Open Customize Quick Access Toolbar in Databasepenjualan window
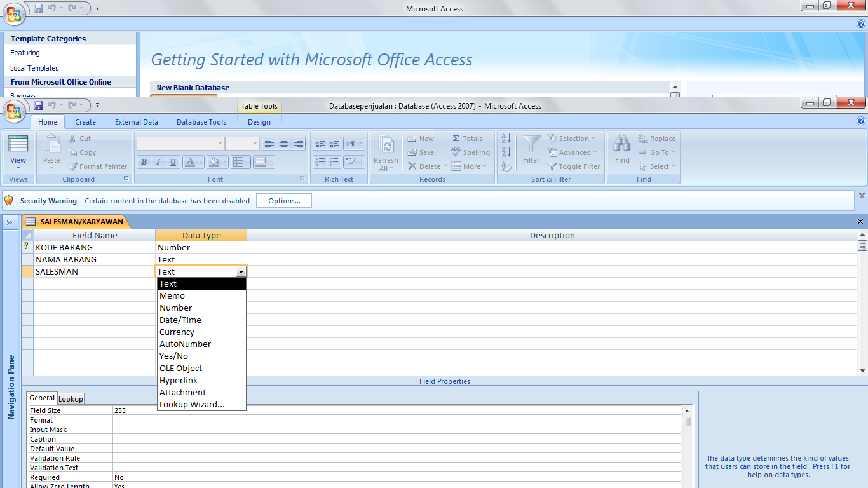The width and height of the screenshot is (868, 488). 97,105
